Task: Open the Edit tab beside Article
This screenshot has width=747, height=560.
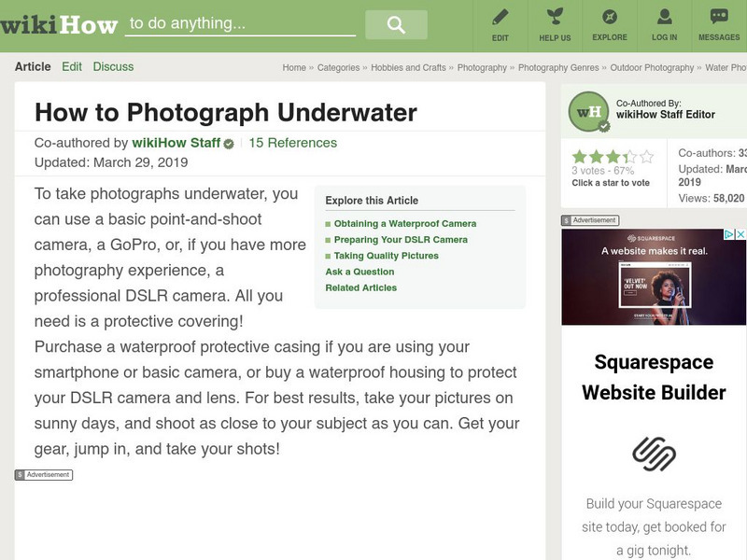Action: pos(72,66)
